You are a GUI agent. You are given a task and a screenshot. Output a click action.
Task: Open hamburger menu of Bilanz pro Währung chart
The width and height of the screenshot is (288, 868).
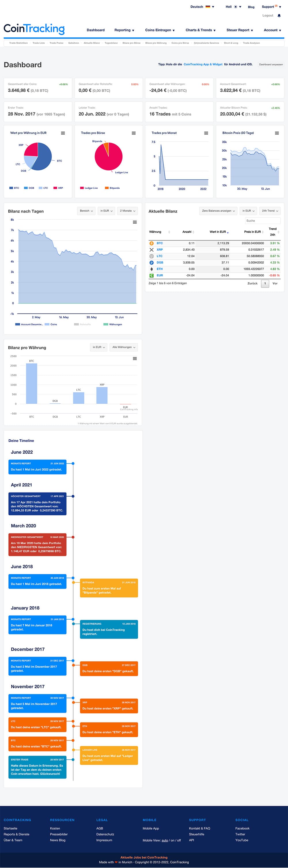pos(135,358)
